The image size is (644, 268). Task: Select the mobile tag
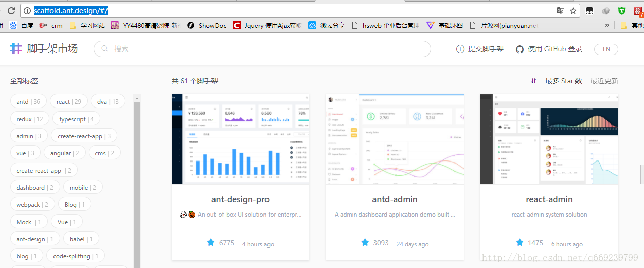[83, 187]
